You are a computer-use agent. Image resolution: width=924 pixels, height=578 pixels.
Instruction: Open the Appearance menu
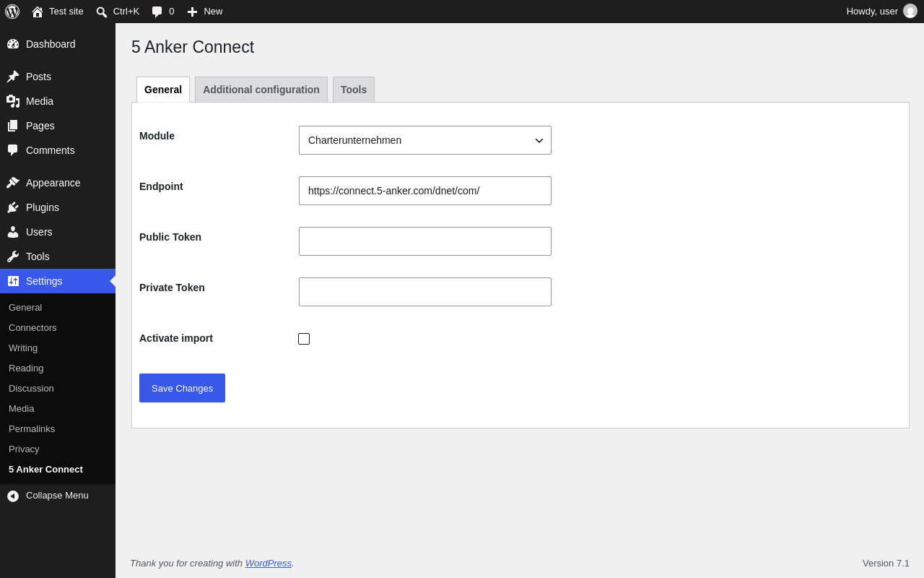pyautogui.click(x=58, y=183)
